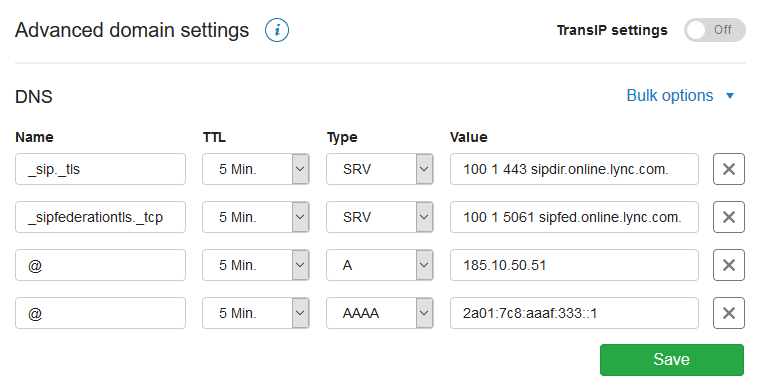
Task: Open TTL dropdown for the AAAA record
Action: tap(256, 313)
